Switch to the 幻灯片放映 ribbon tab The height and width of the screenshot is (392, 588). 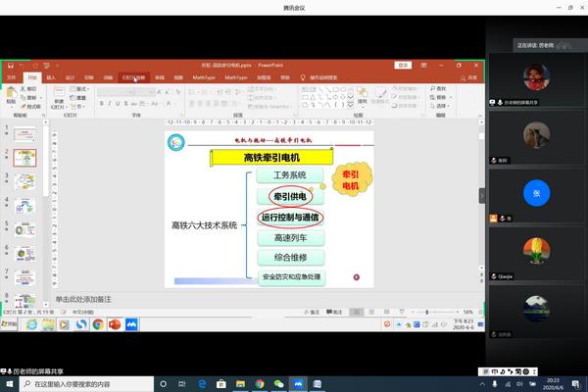[x=134, y=77]
